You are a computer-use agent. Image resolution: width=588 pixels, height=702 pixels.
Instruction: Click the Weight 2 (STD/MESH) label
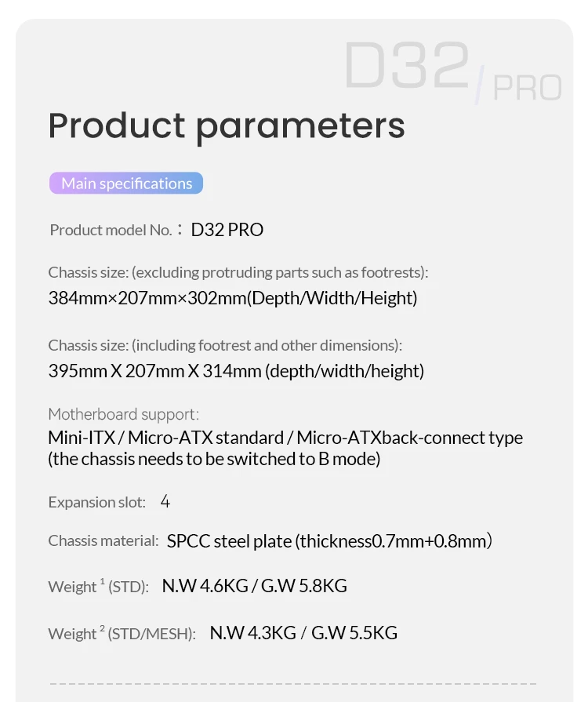pyautogui.click(x=122, y=634)
